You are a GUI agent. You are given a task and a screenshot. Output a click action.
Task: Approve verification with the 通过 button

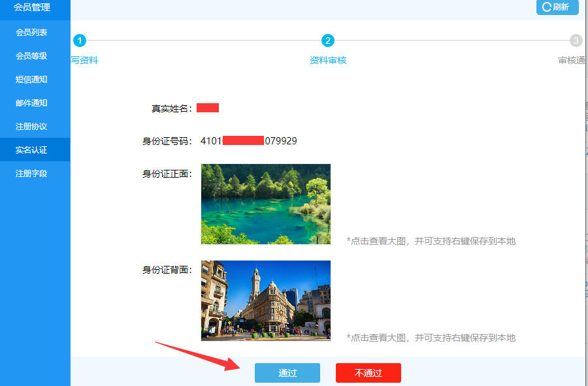tap(287, 373)
